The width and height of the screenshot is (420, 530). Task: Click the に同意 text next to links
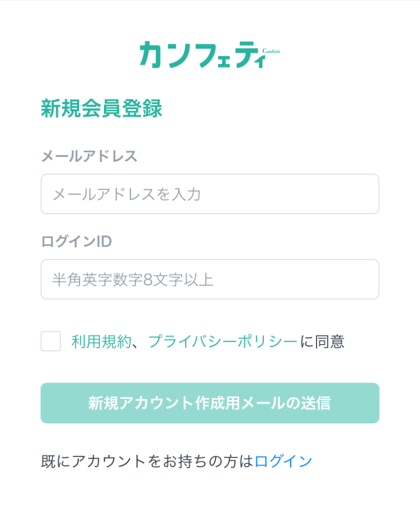click(322, 342)
